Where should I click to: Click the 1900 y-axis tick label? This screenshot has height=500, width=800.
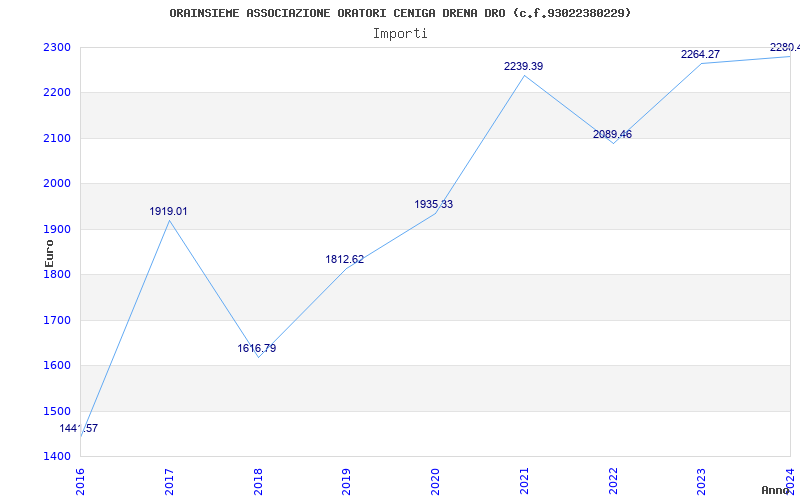(x=57, y=230)
